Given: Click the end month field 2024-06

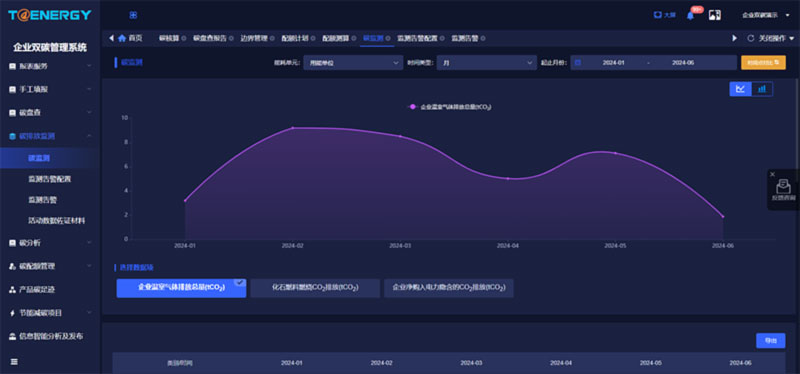Looking at the screenshot, I should [683, 63].
